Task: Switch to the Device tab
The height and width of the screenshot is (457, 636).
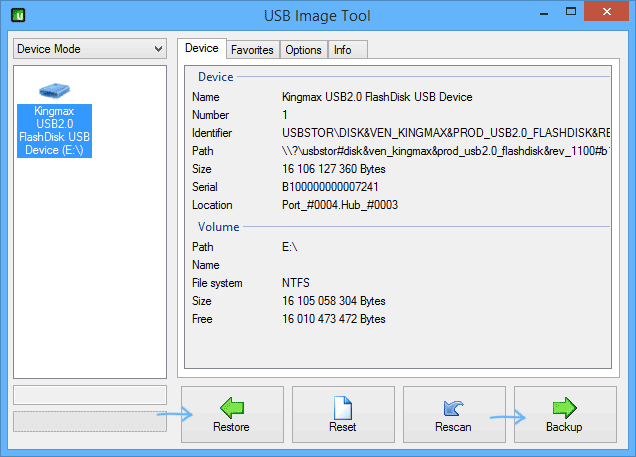Action: click(x=201, y=49)
